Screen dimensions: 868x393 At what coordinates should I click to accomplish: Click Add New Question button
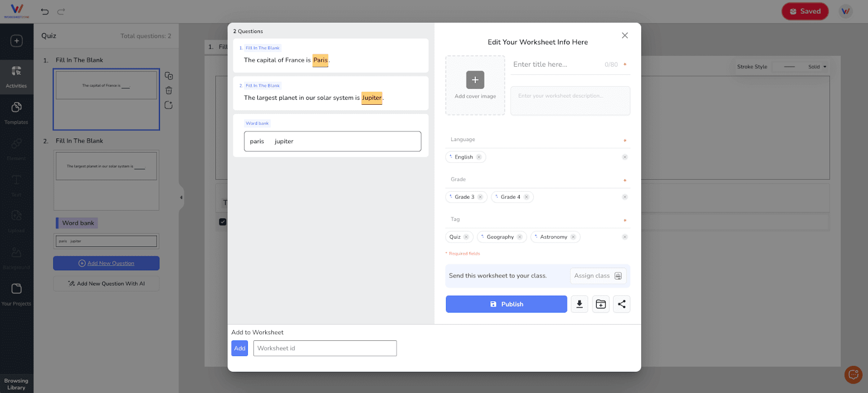click(x=106, y=263)
